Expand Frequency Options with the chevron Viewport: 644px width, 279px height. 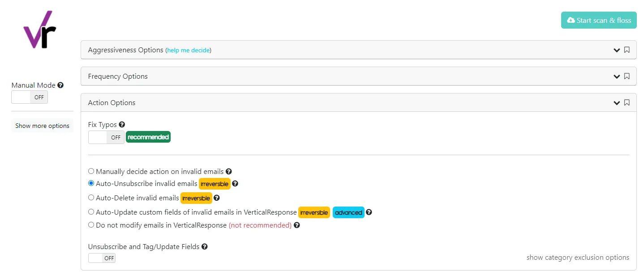click(x=617, y=76)
